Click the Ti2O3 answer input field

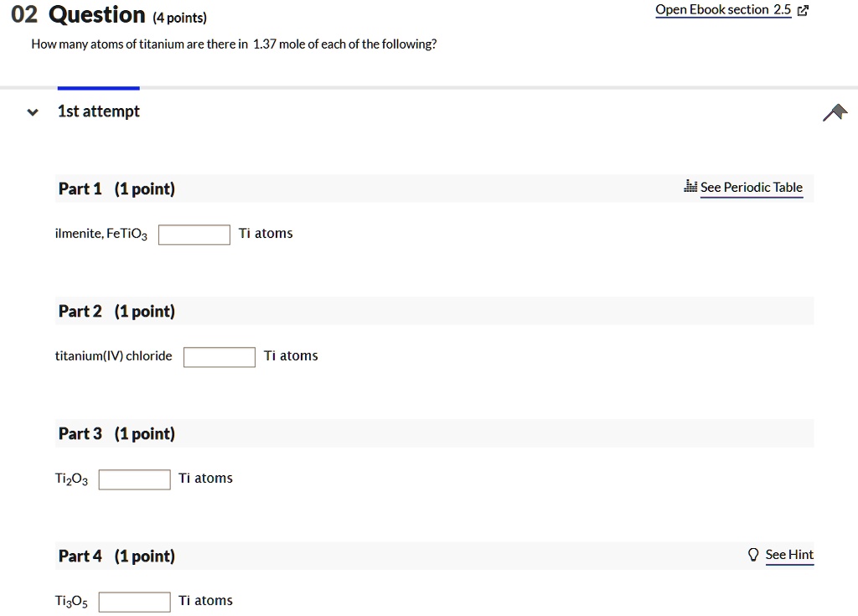point(134,479)
